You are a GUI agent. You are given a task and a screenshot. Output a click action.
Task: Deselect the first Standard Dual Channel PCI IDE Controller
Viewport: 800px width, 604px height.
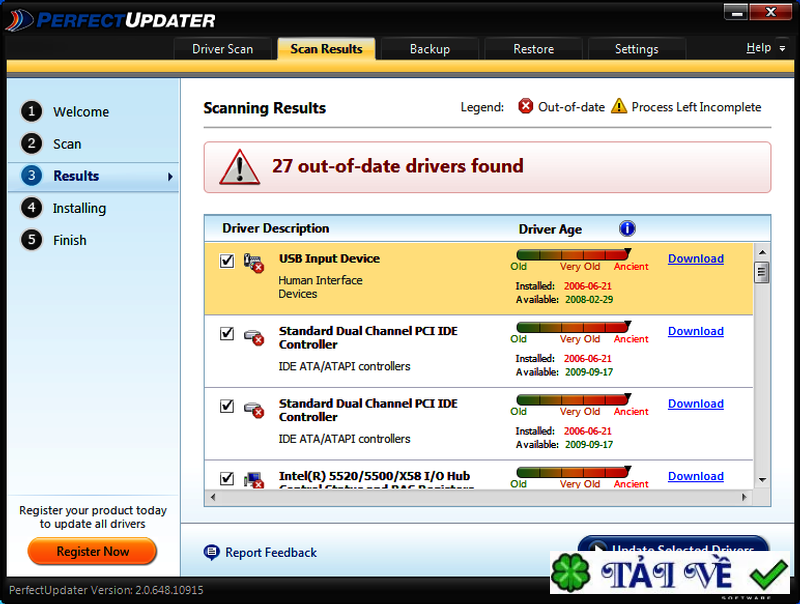click(x=226, y=331)
